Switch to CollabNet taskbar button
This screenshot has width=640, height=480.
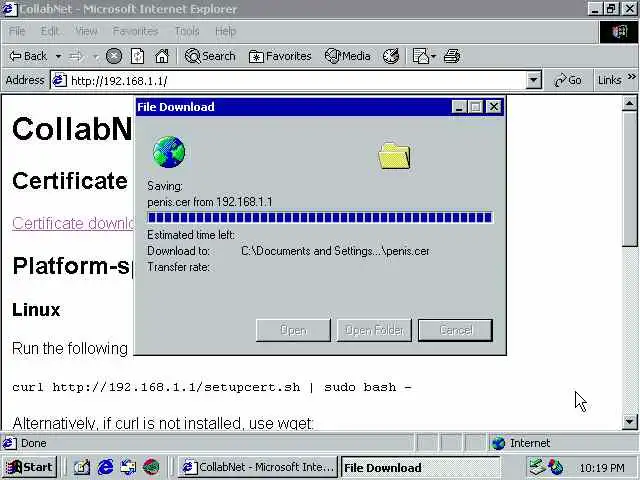tap(258, 467)
